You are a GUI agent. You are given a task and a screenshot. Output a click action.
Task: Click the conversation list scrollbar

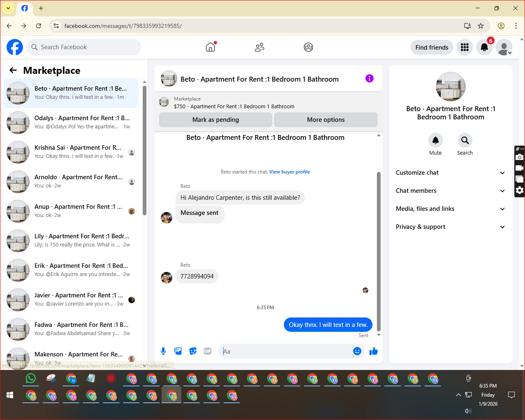144,150
